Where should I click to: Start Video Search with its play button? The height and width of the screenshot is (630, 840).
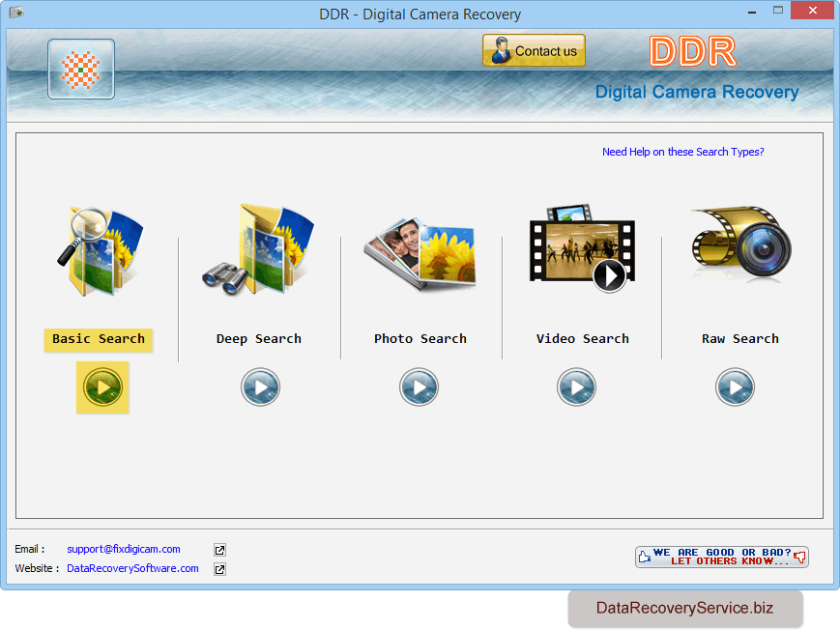[576, 387]
